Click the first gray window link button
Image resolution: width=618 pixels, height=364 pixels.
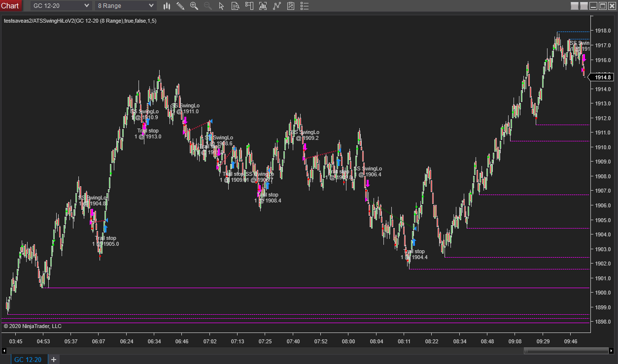click(574, 6)
